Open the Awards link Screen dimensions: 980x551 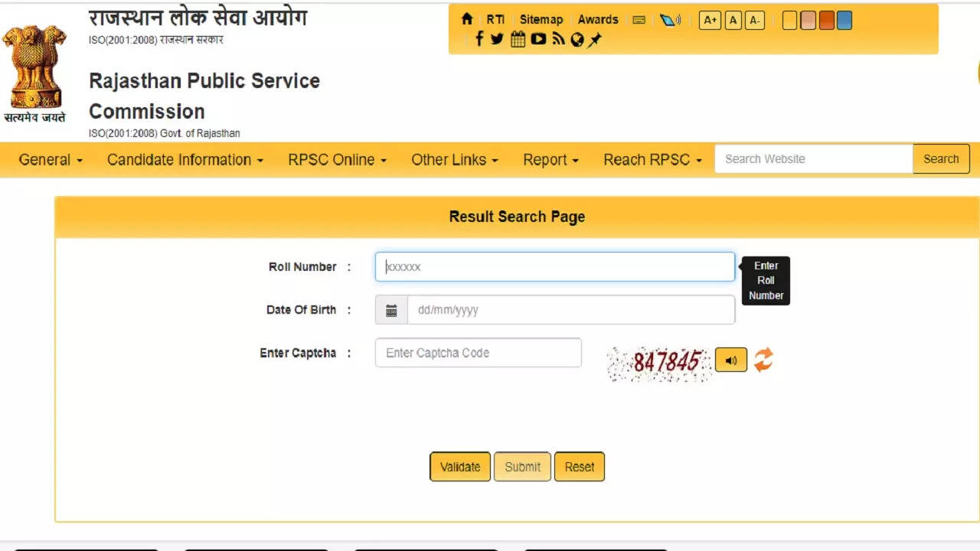598,20
